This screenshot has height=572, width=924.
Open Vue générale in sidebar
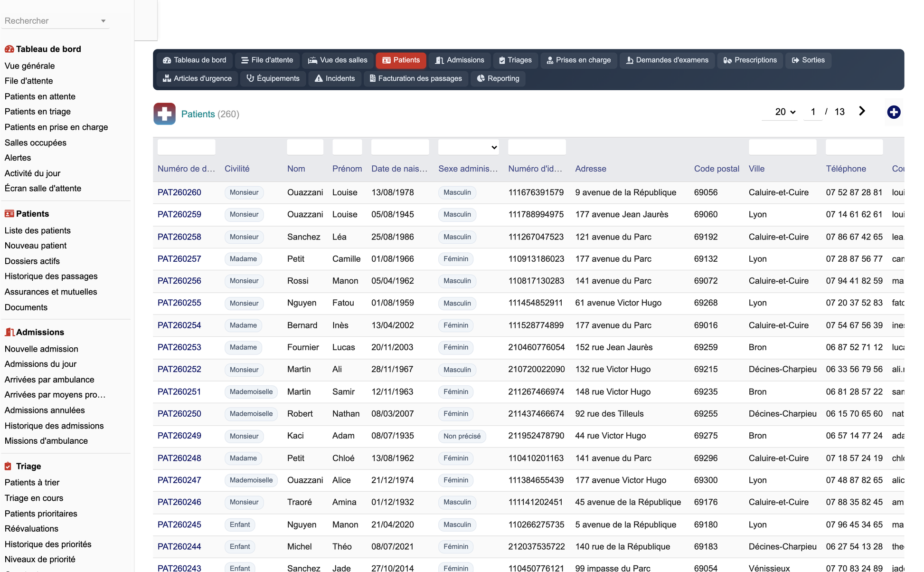(29, 66)
